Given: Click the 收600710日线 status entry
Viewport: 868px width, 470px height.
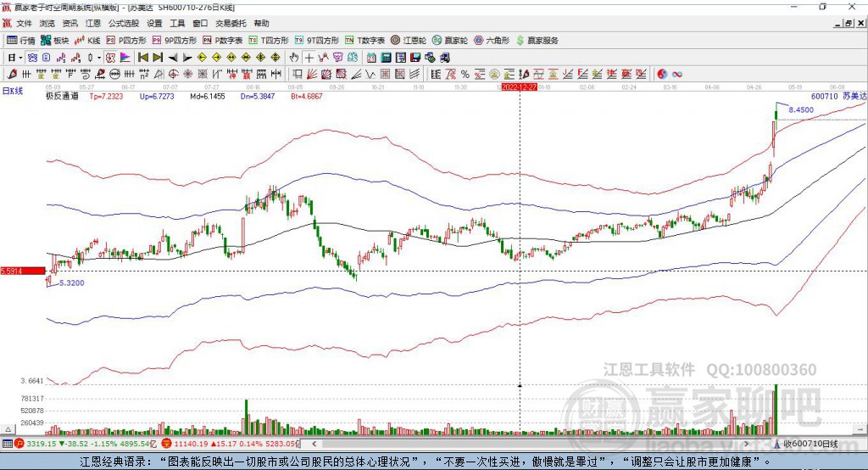Looking at the screenshot, I should [x=807, y=444].
